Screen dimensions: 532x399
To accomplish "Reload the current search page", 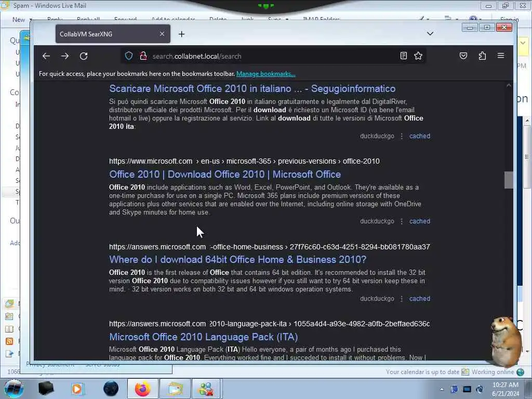I will [84, 56].
